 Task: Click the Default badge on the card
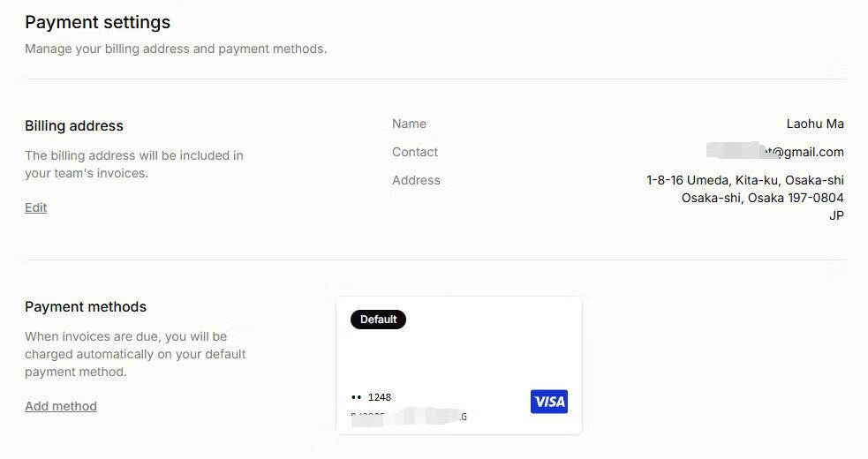pyautogui.click(x=378, y=320)
